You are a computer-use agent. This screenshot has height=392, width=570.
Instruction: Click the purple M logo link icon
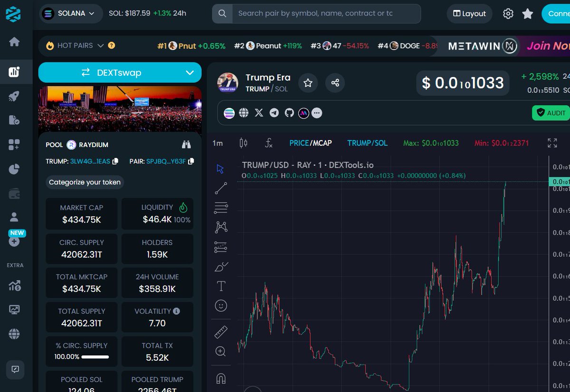[304, 113]
